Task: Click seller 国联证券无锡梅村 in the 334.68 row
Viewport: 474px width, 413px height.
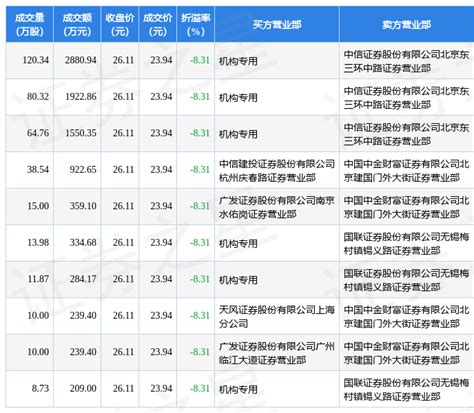Action: tap(406, 244)
